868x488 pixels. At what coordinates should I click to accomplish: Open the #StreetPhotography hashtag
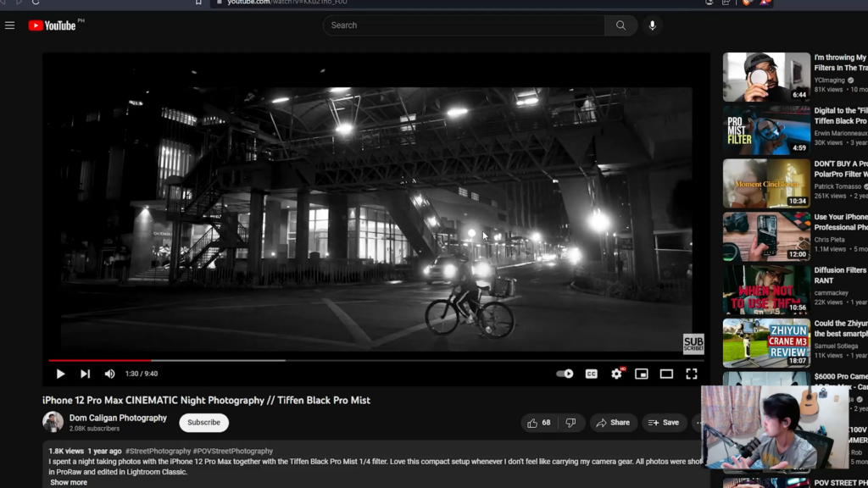tap(158, 451)
